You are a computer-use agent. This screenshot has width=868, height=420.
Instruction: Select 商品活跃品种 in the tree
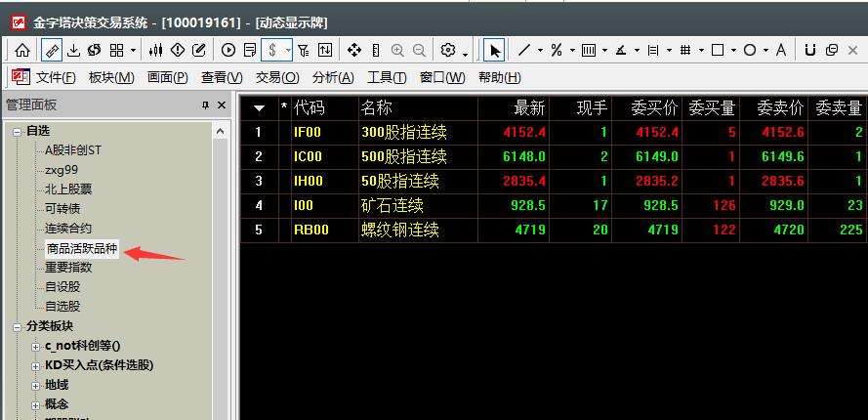pos(82,249)
